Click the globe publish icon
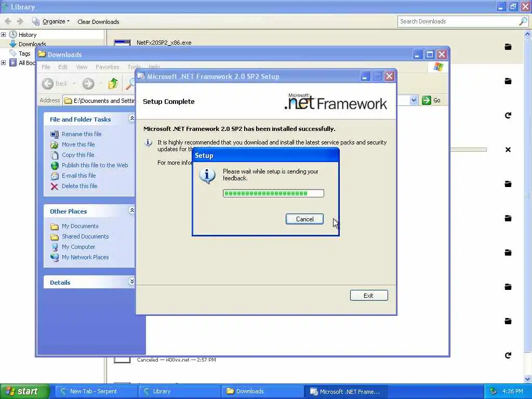The image size is (532, 399). pyautogui.click(x=54, y=166)
